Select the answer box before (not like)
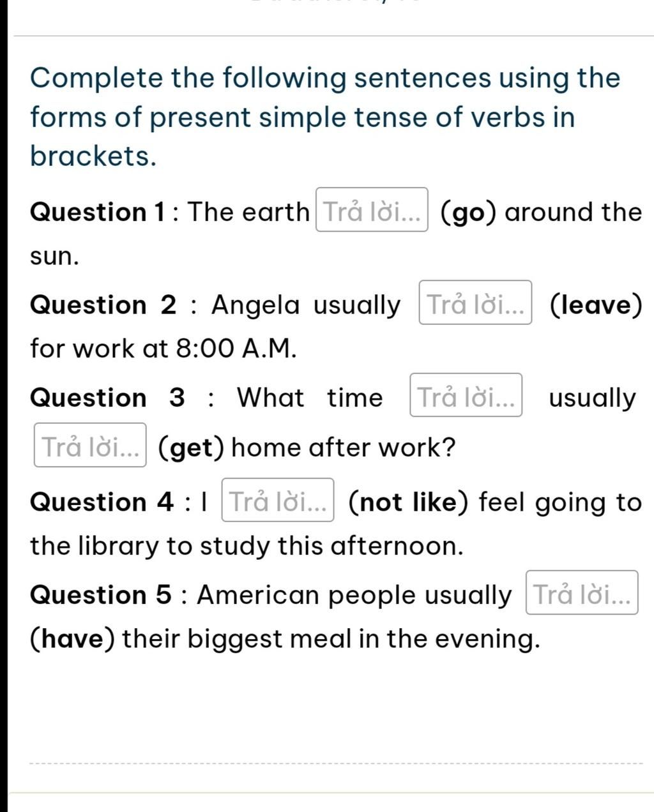Screen dimensions: 654x812 [x=278, y=500]
